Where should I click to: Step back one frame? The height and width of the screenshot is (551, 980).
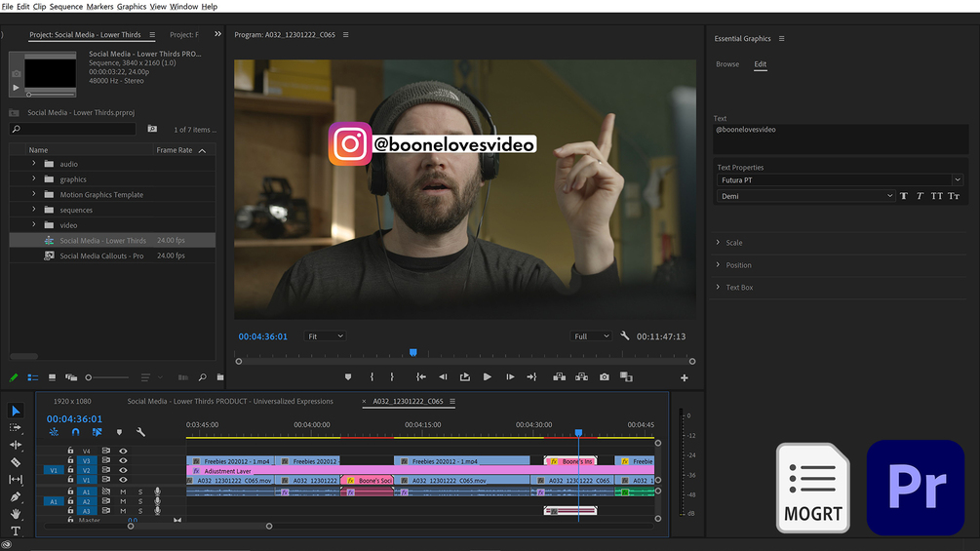[443, 376]
